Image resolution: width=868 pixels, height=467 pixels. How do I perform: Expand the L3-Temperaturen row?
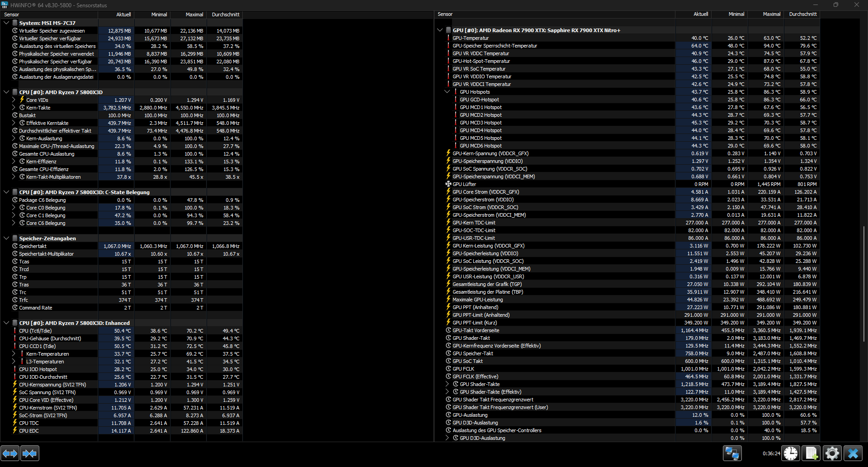(14, 362)
